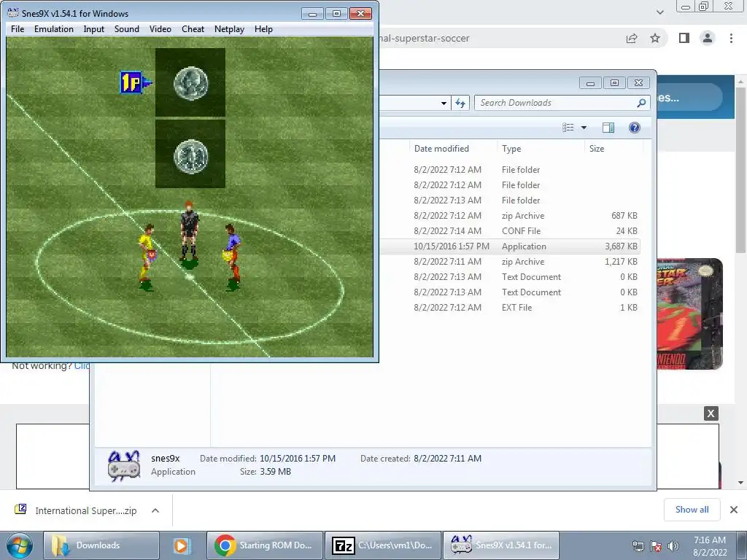Image resolution: width=747 pixels, height=560 pixels.
Task: Click the network tray icon
Action: coord(638,546)
